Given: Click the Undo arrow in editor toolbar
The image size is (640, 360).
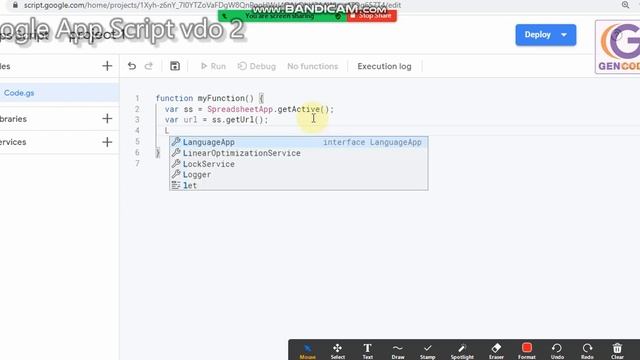Looking at the screenshot, I should (x=131, y=66).
